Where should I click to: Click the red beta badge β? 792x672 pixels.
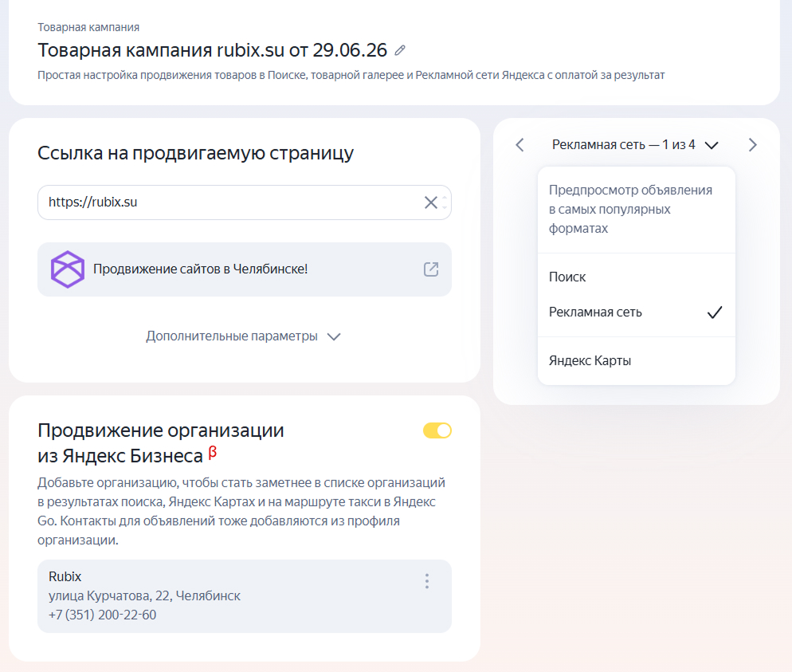tap(213, 452)
